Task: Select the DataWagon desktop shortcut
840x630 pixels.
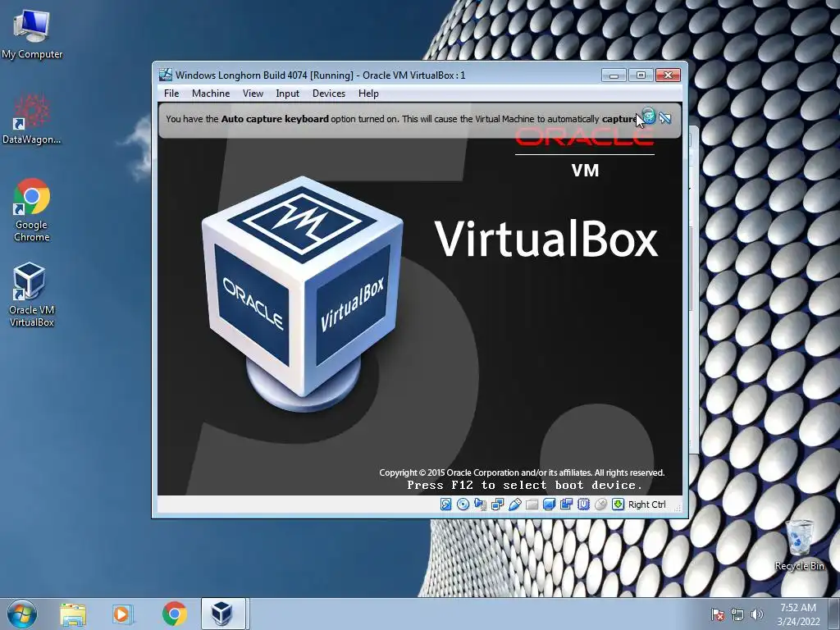Action: click(32, 119)
